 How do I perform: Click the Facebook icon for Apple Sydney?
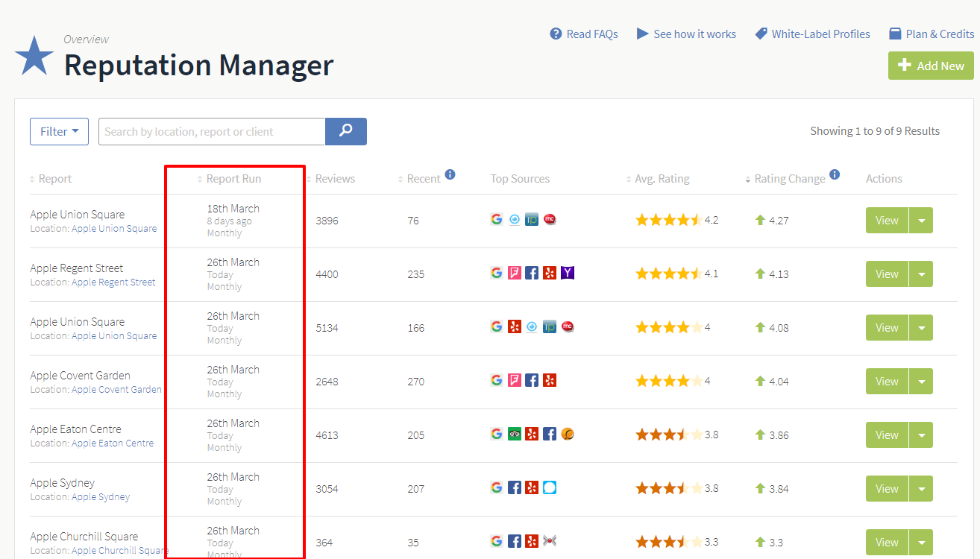click(515, 487)
